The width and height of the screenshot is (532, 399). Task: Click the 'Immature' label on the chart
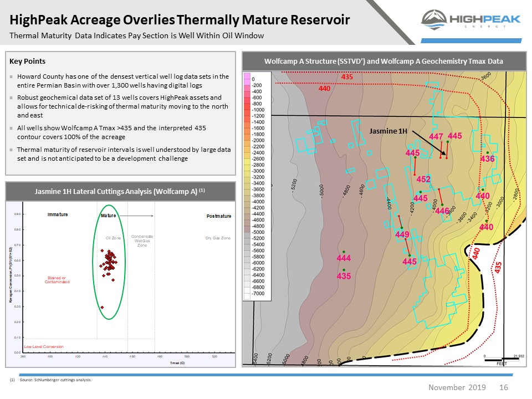(58, 214)
